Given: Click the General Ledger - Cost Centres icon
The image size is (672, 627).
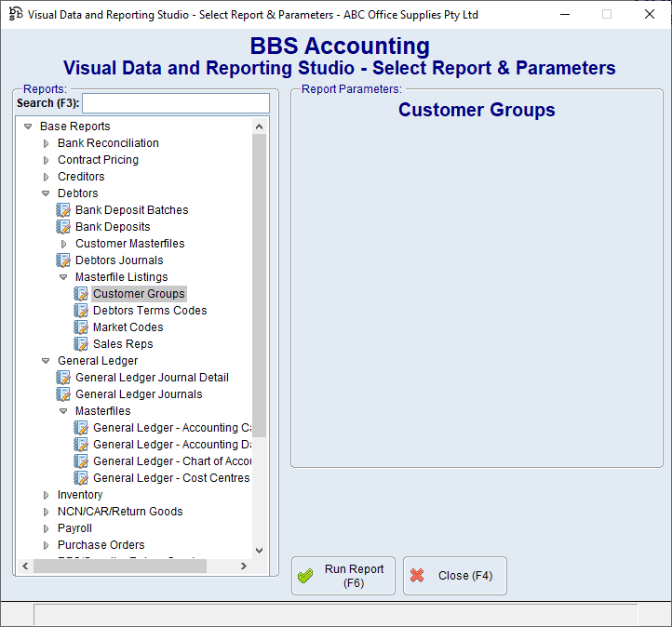Looking at the screenshot, I should coord(81,478).
